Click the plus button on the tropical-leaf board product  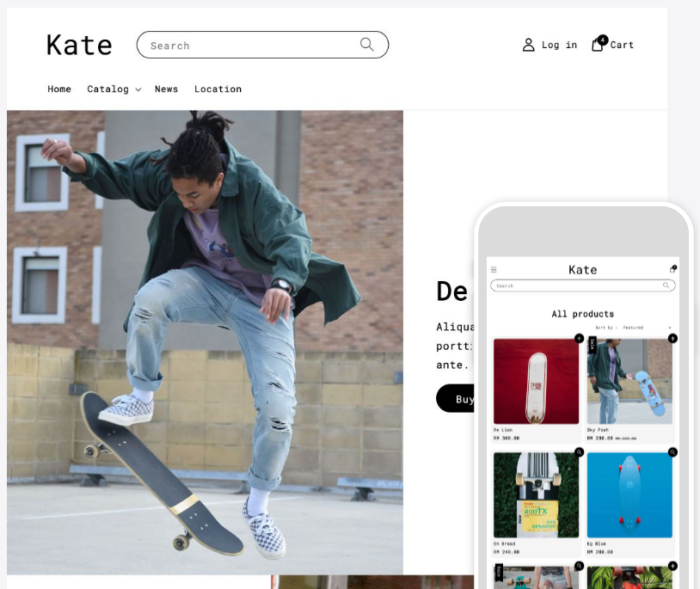[672, 566]
